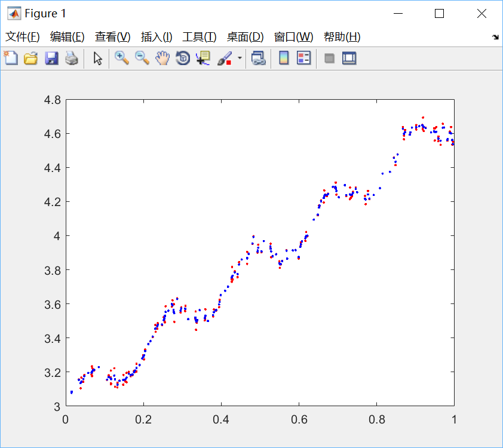Click the Figure 1 title text
The width and height of the screenshot is (503, 448).
click(45, 14)
